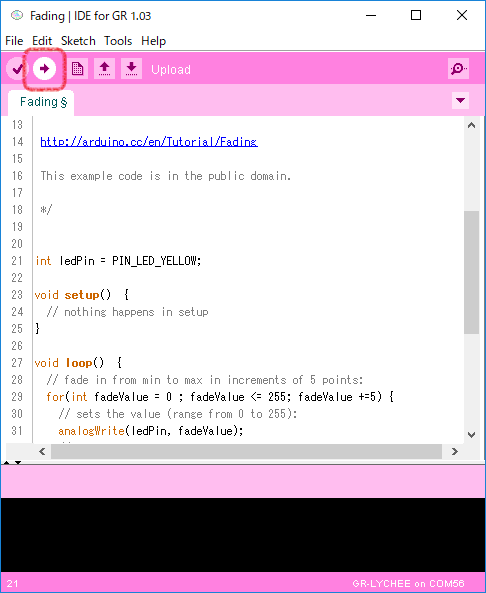Create a new sketch with the page icon
Viewport: 486px width, 593px height.
click(x=78, y=69)
